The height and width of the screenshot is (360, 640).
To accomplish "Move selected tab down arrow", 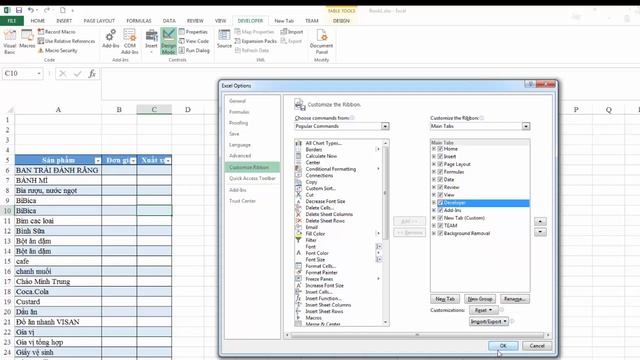I will (540, 232).
